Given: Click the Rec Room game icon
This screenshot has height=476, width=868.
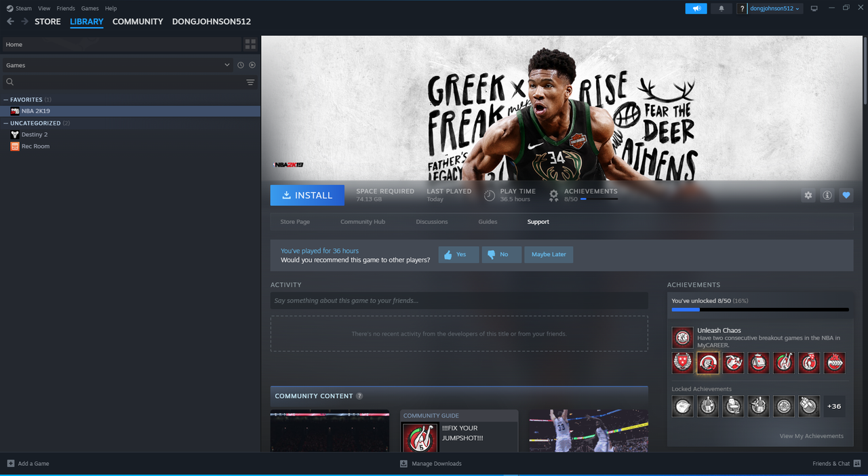Looking at the screenshot, I should tap(15, 146).
